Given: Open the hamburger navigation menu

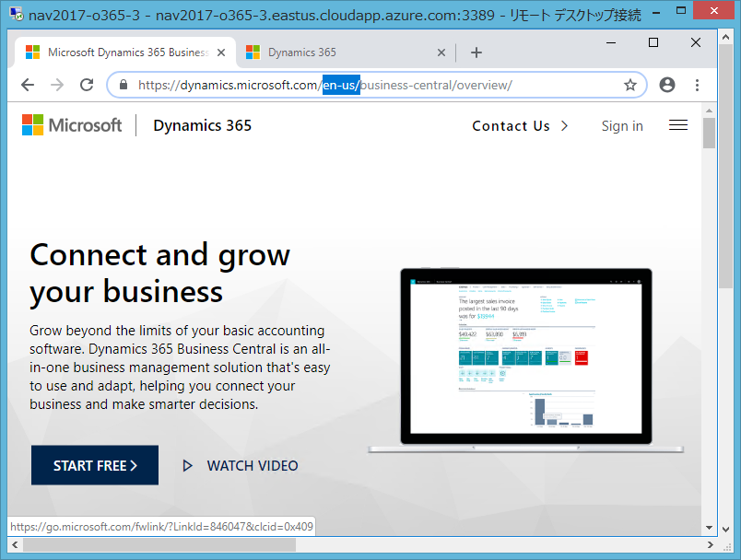Looking at the screenshot, I should (x=678, y=125).
